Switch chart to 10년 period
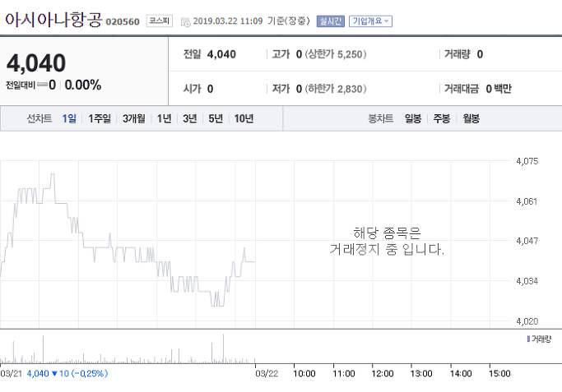 [244, 118]
